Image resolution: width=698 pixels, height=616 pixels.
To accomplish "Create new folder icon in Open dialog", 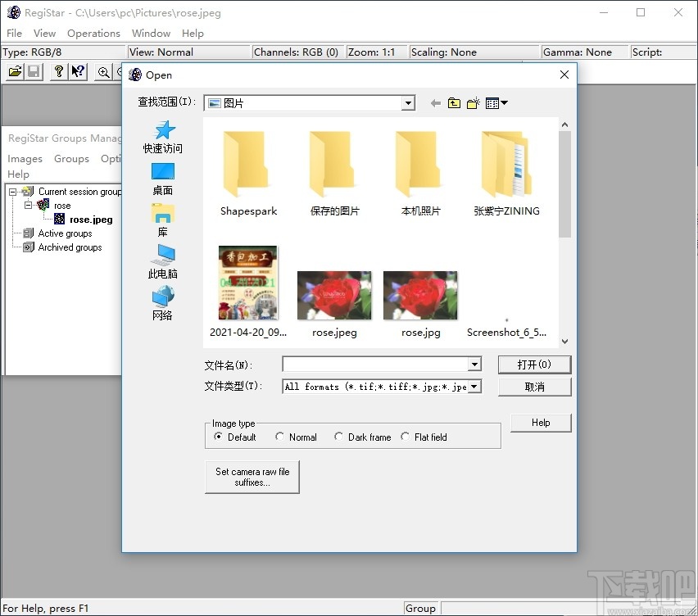I will [x=474, y=103].
